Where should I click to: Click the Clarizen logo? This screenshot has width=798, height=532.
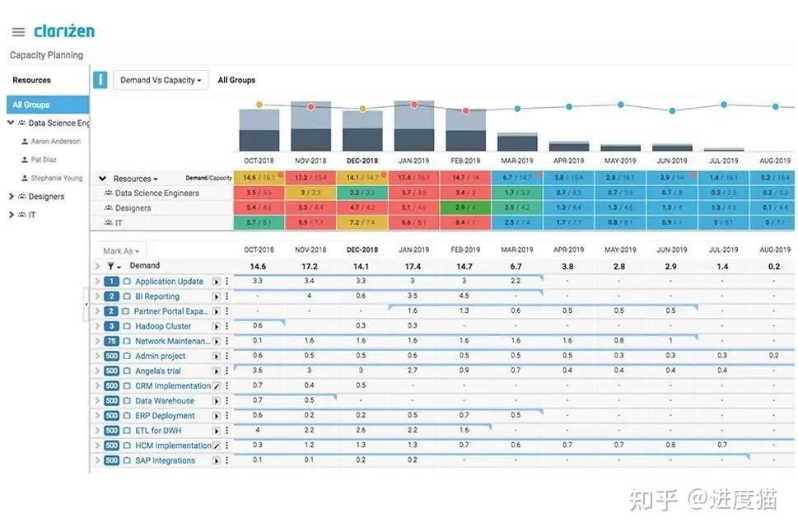(64, 31)
